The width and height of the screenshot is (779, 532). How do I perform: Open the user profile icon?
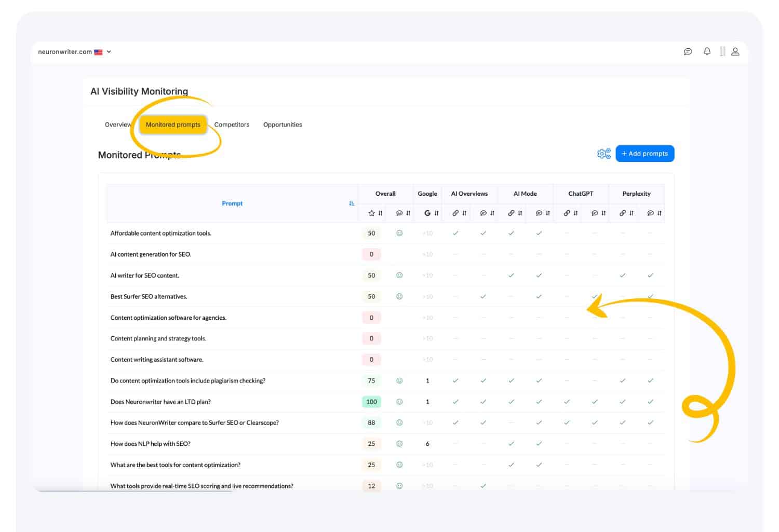(x=735, y=51)
